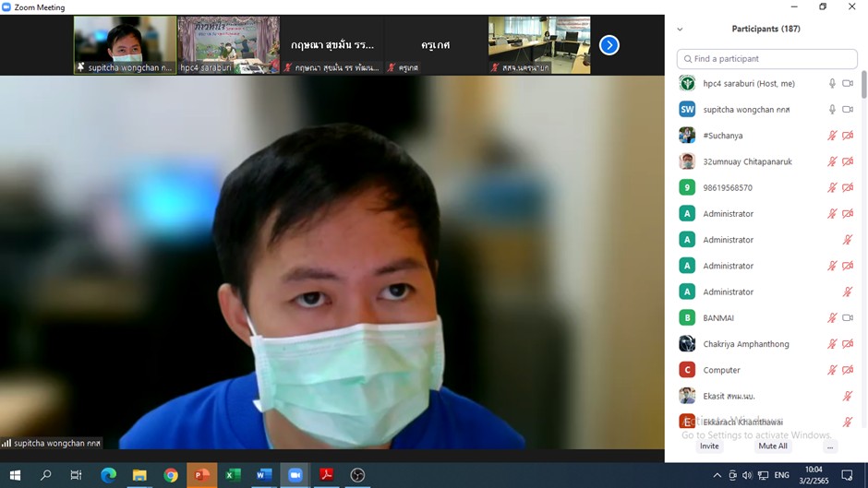Click muted mic icon for Chakriya Amphanthong

click(832, 343)
